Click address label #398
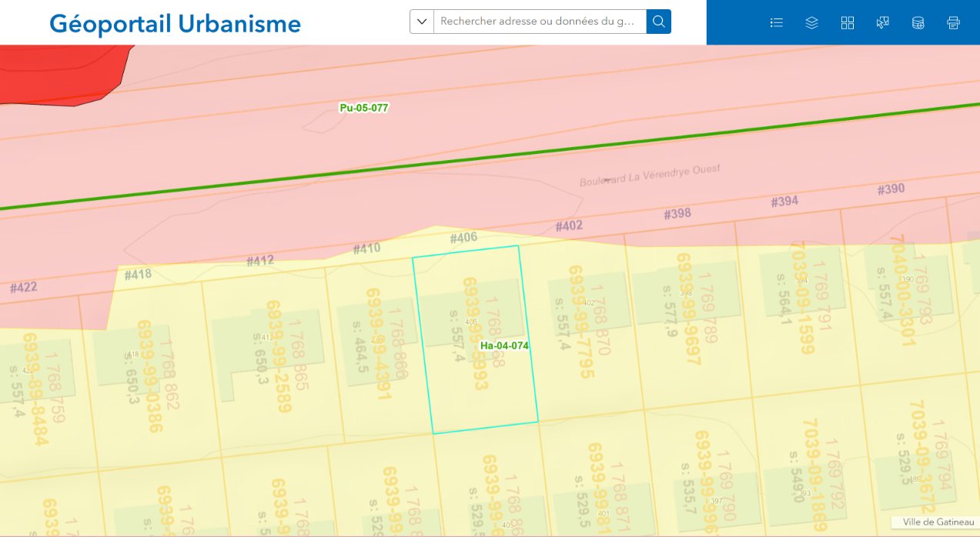The height and width of the screenshot is (537, 980). point(677,214)
